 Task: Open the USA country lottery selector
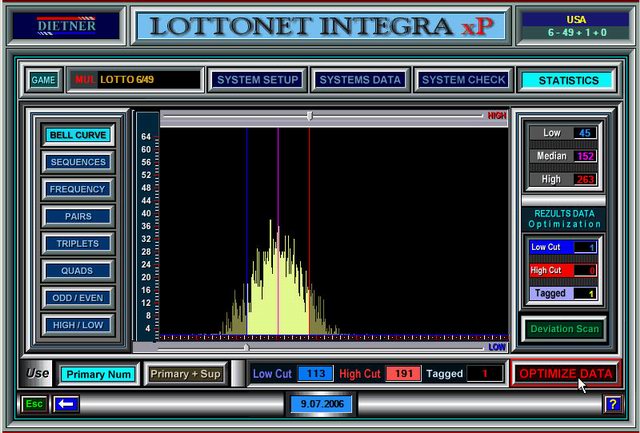(575, 25)
